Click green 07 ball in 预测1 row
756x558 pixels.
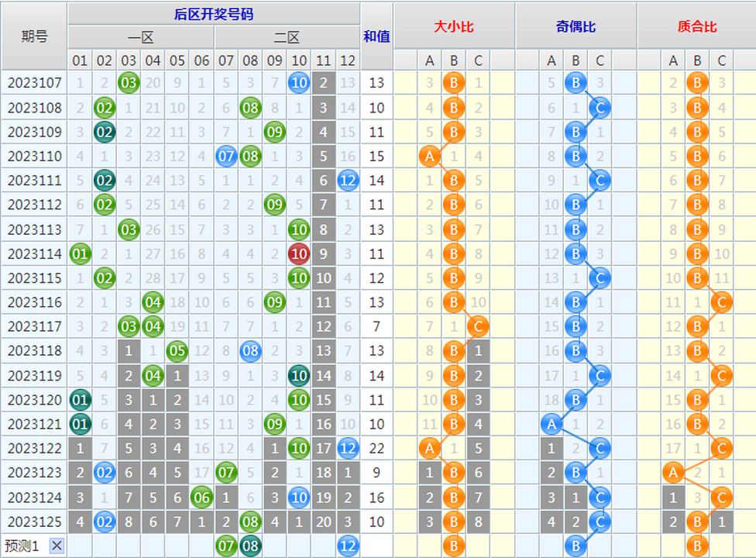pos(226,546)
